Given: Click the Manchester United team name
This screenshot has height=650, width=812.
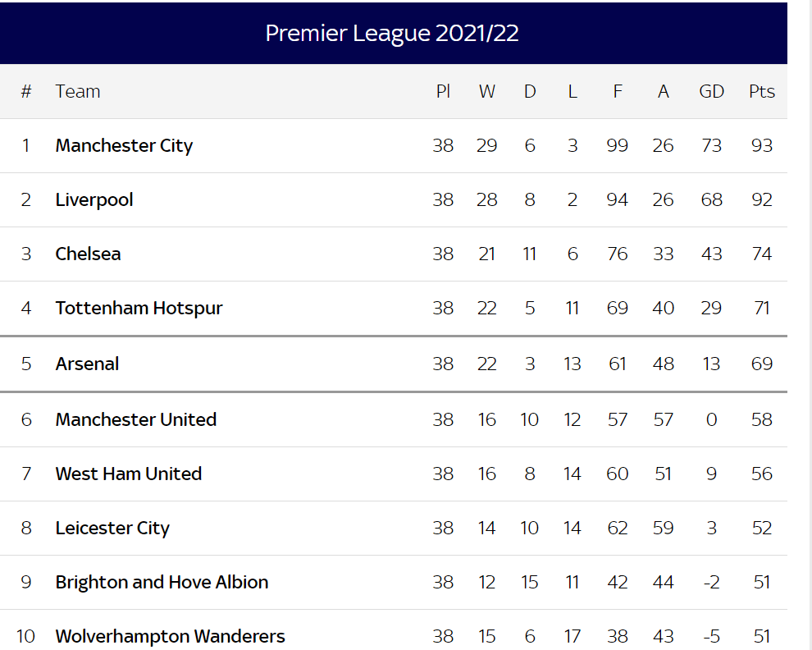Looking at the screenshot, I should (x=135, y=419).
